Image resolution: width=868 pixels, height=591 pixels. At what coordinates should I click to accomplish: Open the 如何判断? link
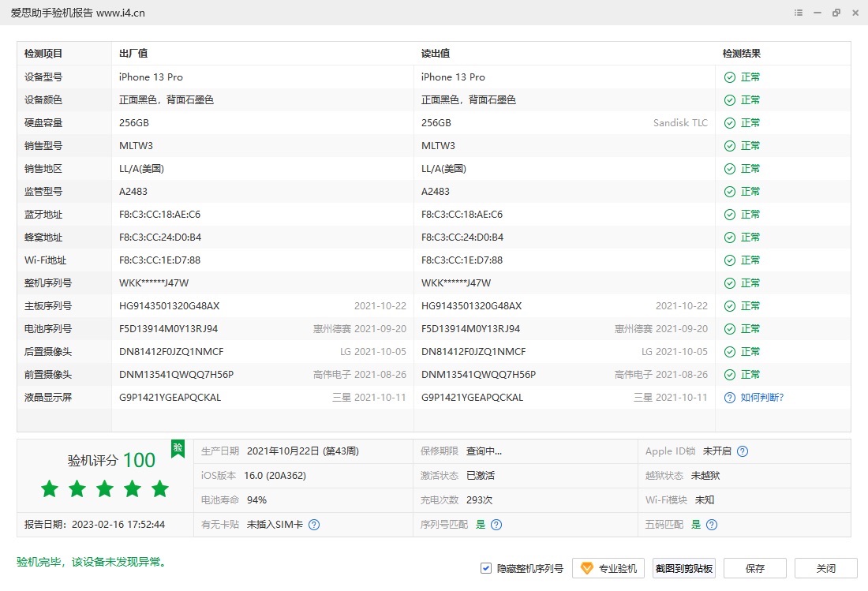761,398
